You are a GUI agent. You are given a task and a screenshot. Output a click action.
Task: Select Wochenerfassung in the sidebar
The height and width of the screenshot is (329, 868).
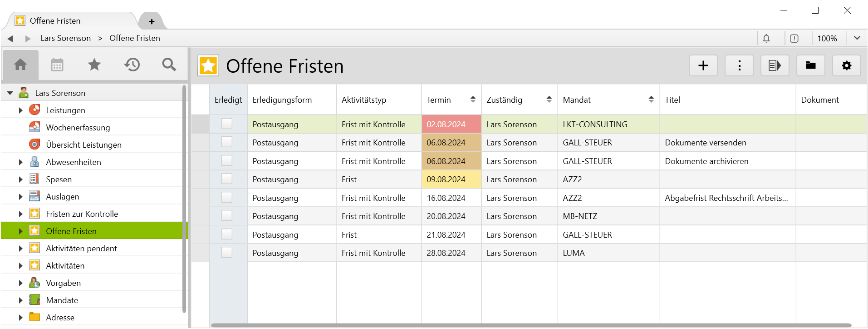coord(78,128)
